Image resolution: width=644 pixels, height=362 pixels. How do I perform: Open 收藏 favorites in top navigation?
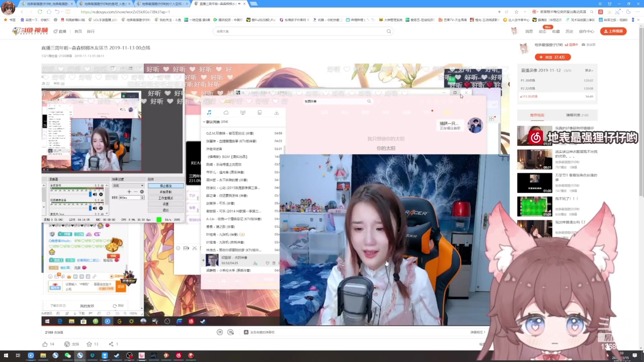click(x=556, y=31)
